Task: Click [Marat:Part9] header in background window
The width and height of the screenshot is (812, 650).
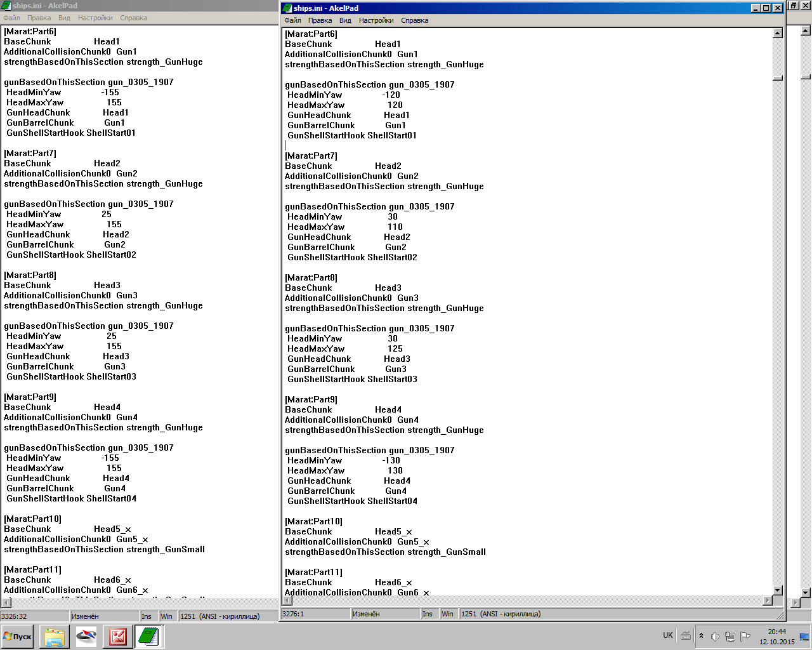Action: (30, 397)
